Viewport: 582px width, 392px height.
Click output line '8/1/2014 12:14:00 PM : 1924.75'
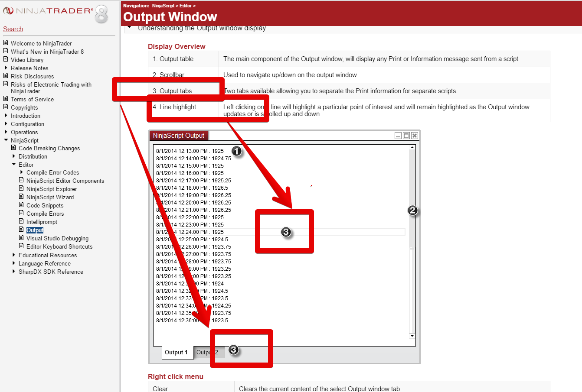point(193,159)
